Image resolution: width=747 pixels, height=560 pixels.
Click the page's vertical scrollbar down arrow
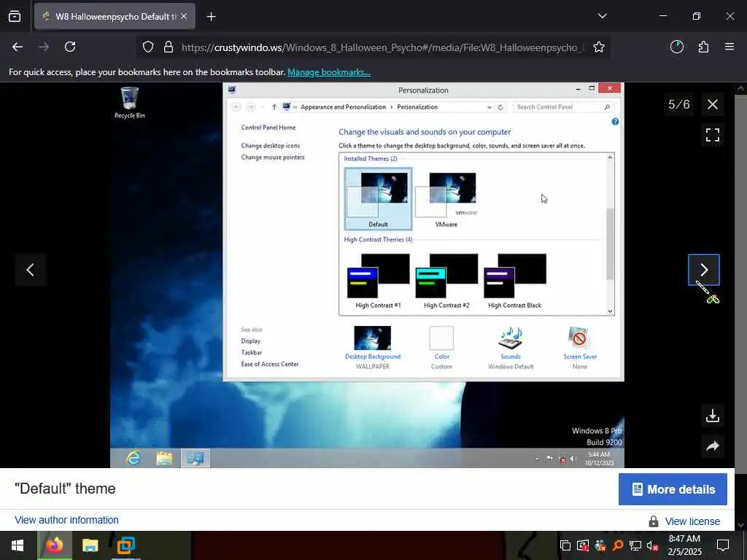point(740,525)
